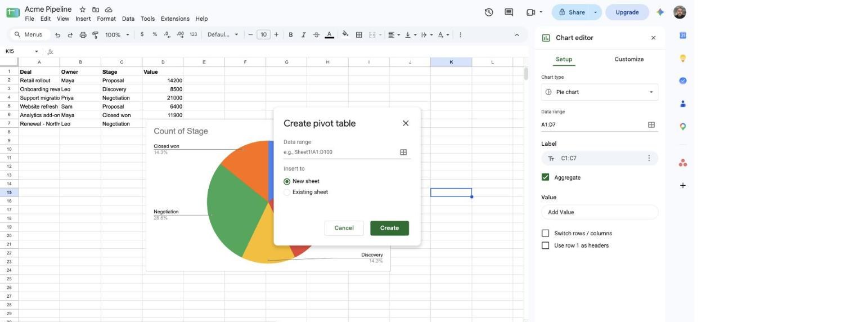Image resolution: width=868 pixels, height=322 pixels.
Task: Enable Switch rows / columns checkbox
Action: (x=545, y=233)
